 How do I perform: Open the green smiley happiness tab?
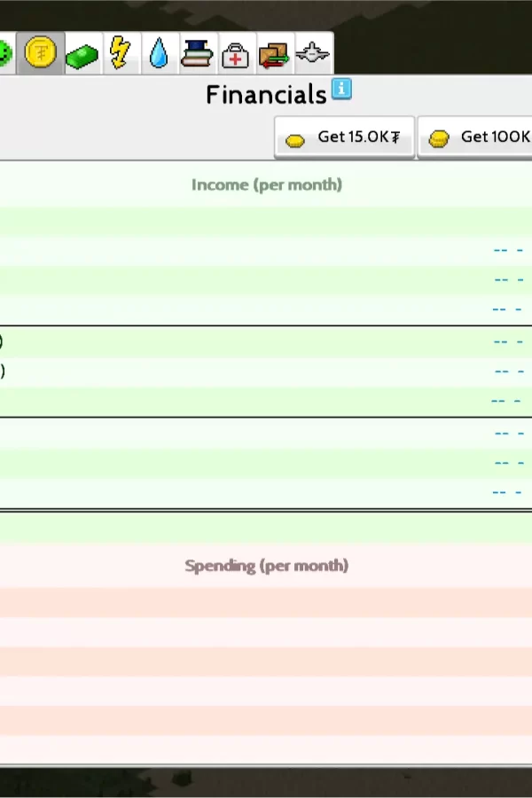tap(4, 54)
